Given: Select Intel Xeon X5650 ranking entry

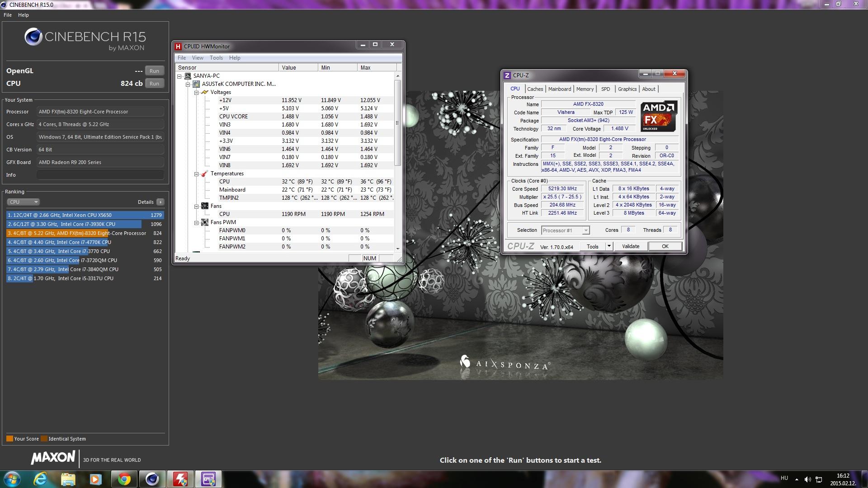Looking at the screenshot, I should [85, 215].
